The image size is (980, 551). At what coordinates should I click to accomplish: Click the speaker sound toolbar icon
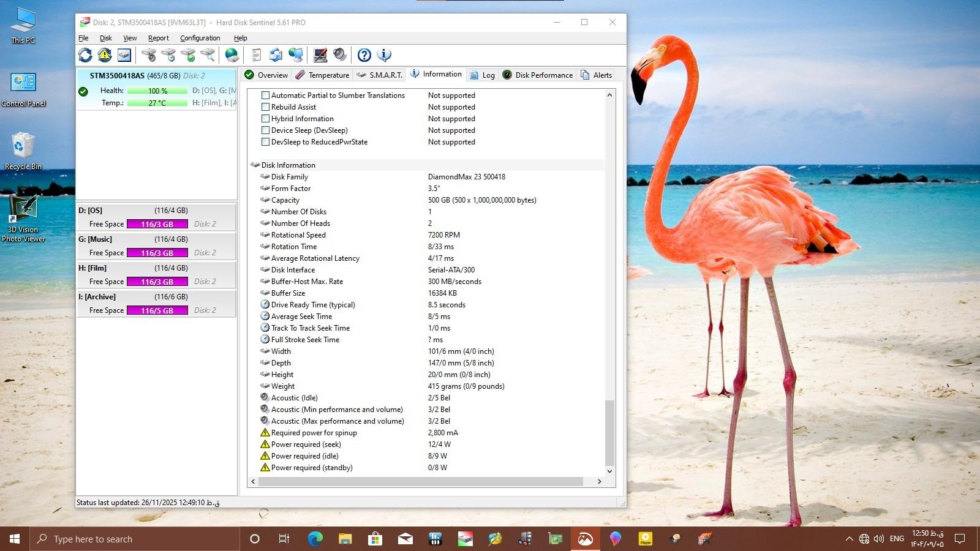pyautogui.click(x=340, y=55)
